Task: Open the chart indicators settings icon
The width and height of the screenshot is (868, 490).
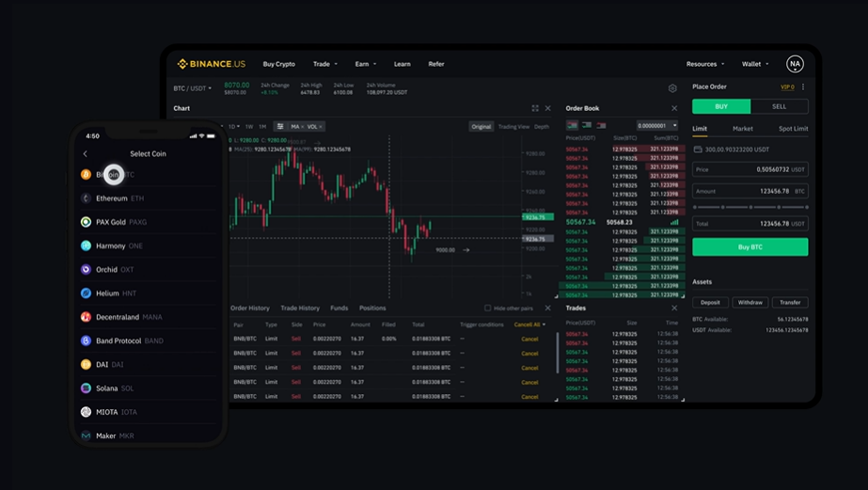Action: click(279, 126)
